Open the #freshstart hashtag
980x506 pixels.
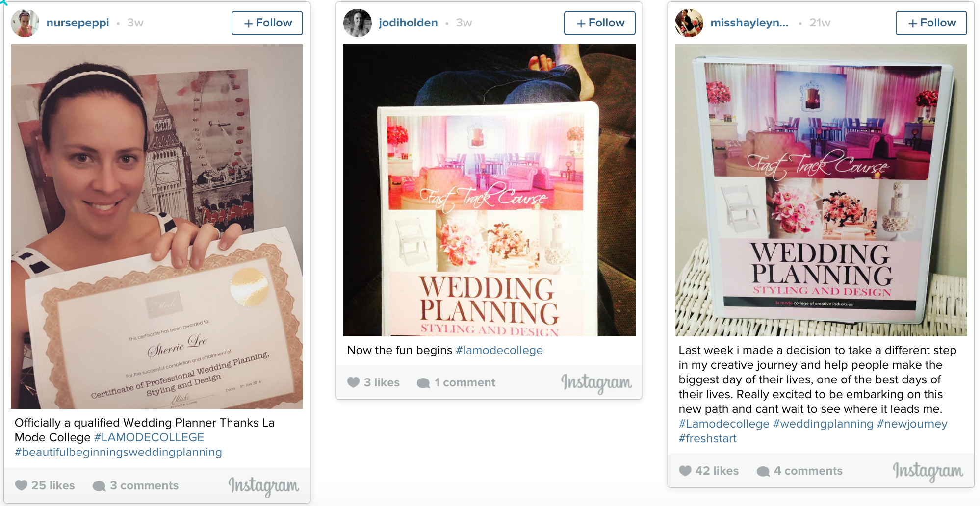(x=707, y=438)
